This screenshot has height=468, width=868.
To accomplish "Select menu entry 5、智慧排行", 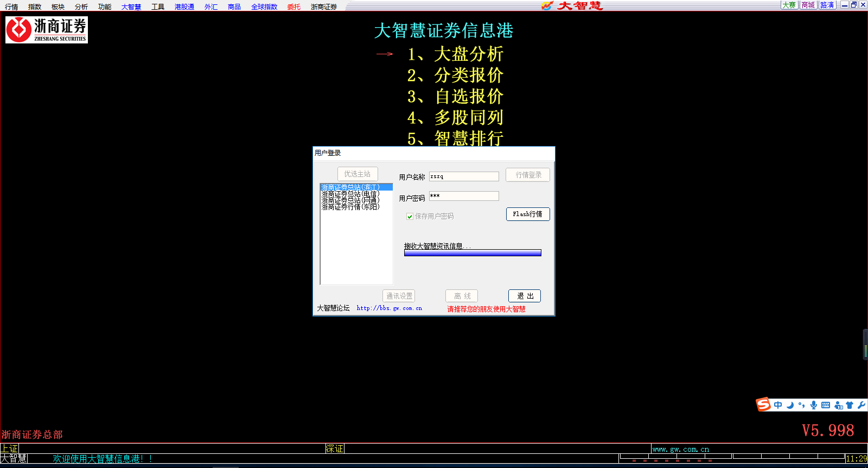I will click(x=455, y=138).
